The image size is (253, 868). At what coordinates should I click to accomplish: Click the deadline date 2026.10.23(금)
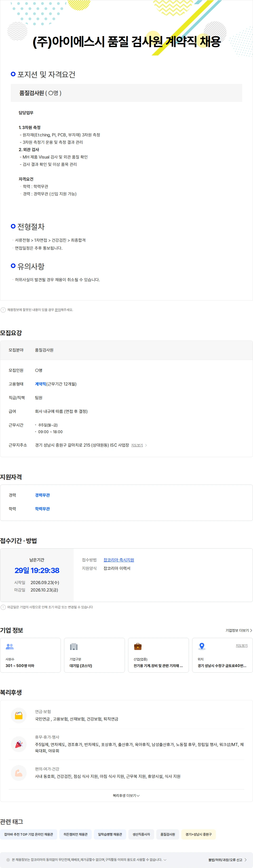(44, 590)
